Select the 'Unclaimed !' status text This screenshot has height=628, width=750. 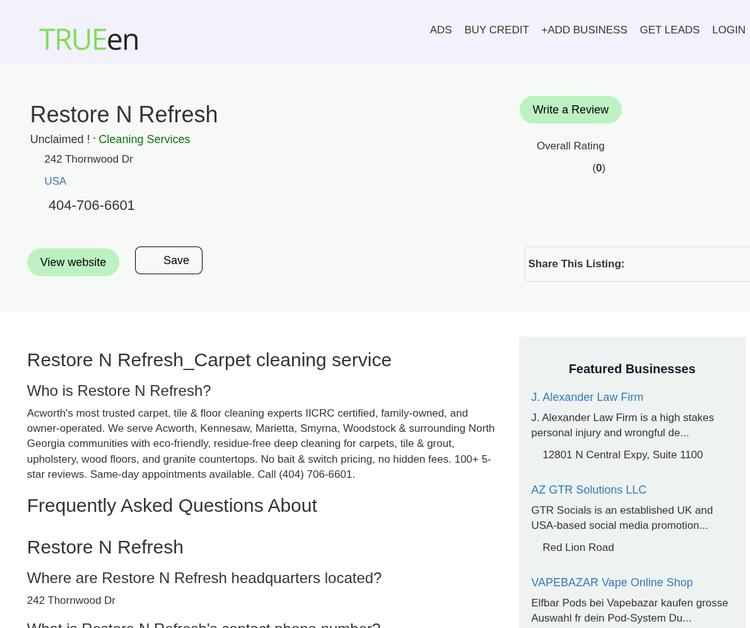(x=60, y=139)
